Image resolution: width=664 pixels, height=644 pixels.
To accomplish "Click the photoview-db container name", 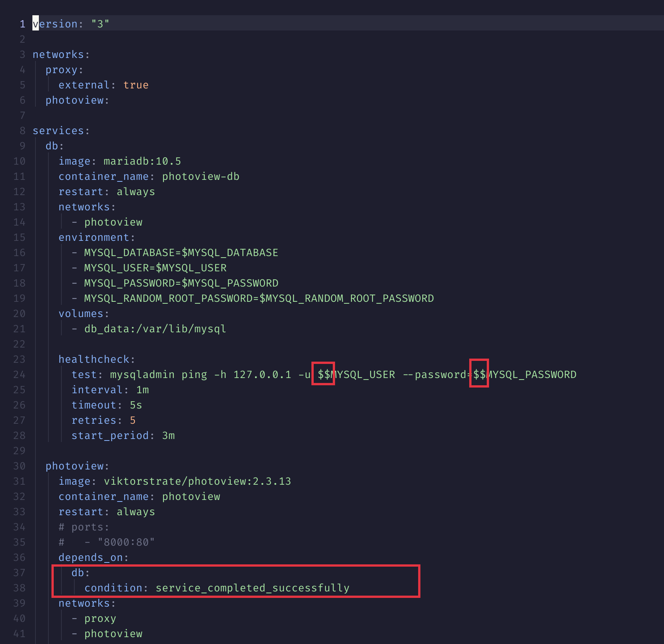I will (200, 176).
